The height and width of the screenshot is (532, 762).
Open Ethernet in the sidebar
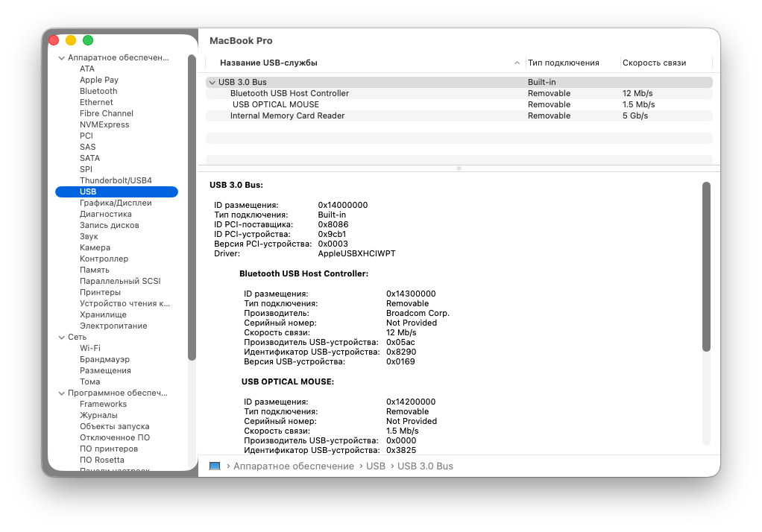pos(96,103)
